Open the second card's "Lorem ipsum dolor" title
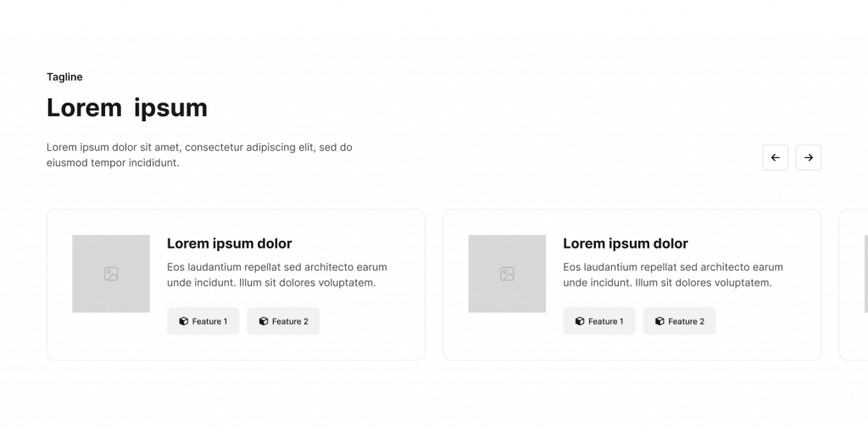Screen dimensions: 868x430 tap(625, 243)
